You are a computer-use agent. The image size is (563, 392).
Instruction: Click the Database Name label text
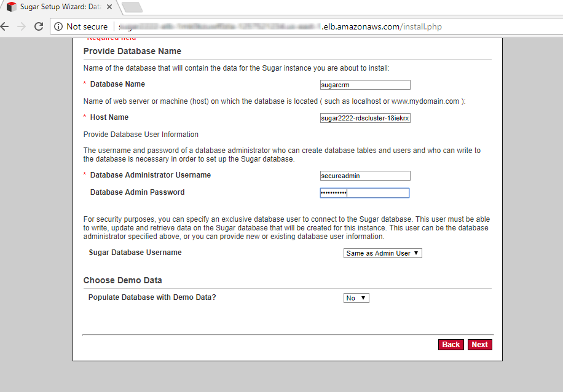pyautogui.click(x=117, y=84)
